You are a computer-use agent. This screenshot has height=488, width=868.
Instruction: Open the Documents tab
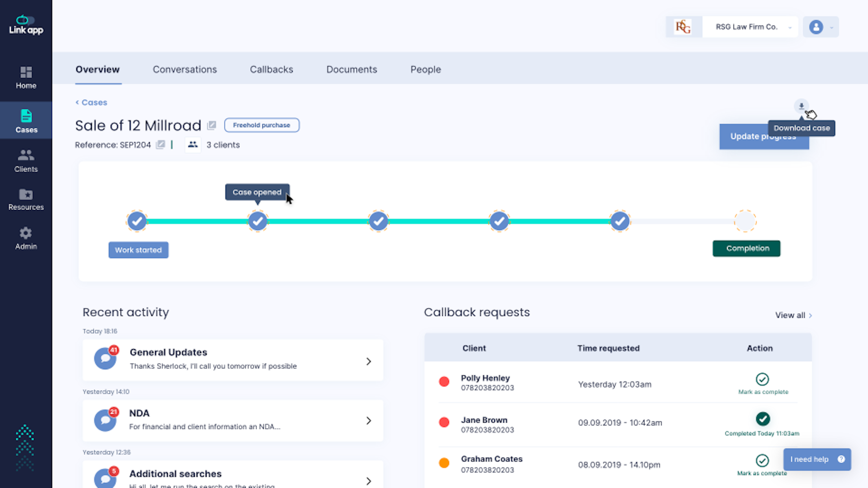[351, 69]
